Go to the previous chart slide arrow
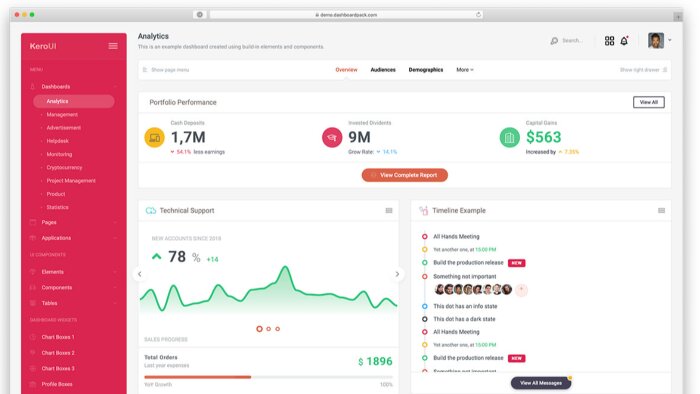 (x=140, y=274)
